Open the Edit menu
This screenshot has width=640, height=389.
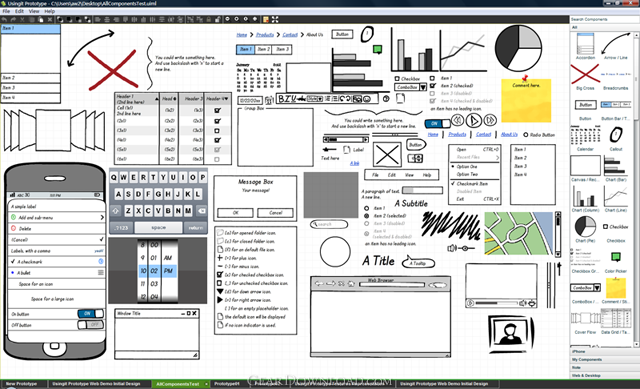coord(19,11)
